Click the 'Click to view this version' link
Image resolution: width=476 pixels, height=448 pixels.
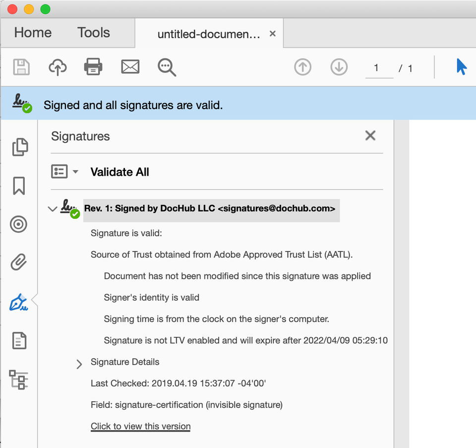140,426
